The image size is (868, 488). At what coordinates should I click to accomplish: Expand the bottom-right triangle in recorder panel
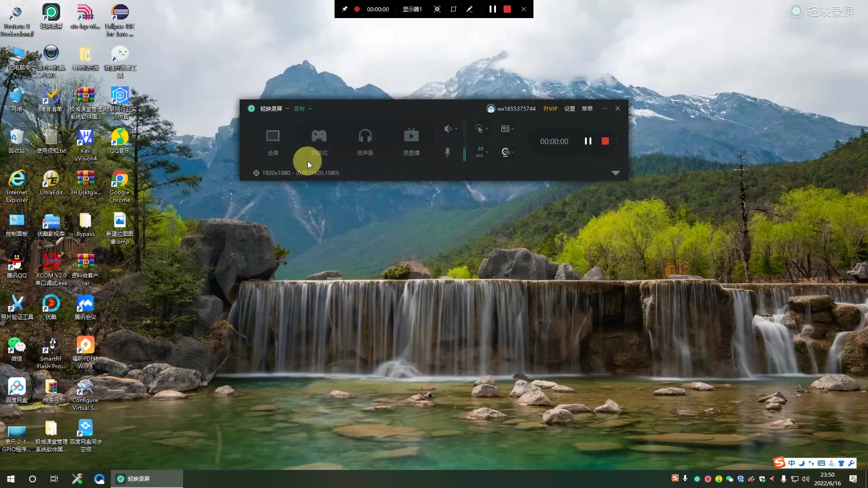[615, 173]
